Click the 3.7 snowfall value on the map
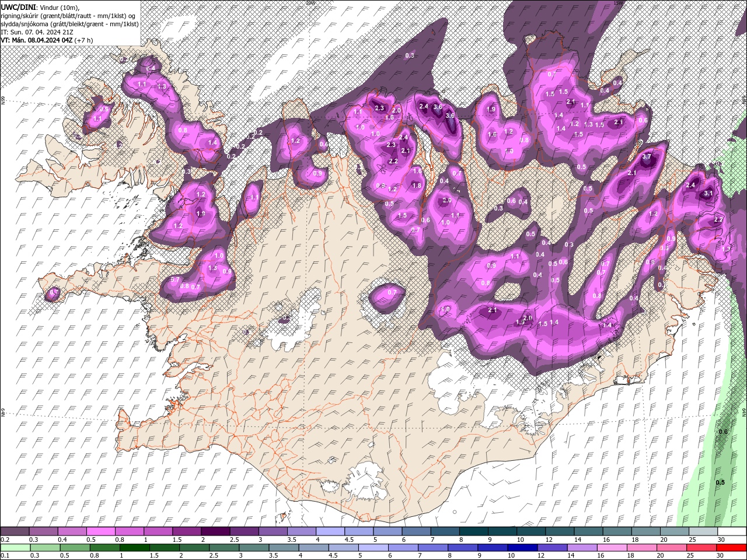Viewport: 747px width, 560px height. click(x=647, y=157)
